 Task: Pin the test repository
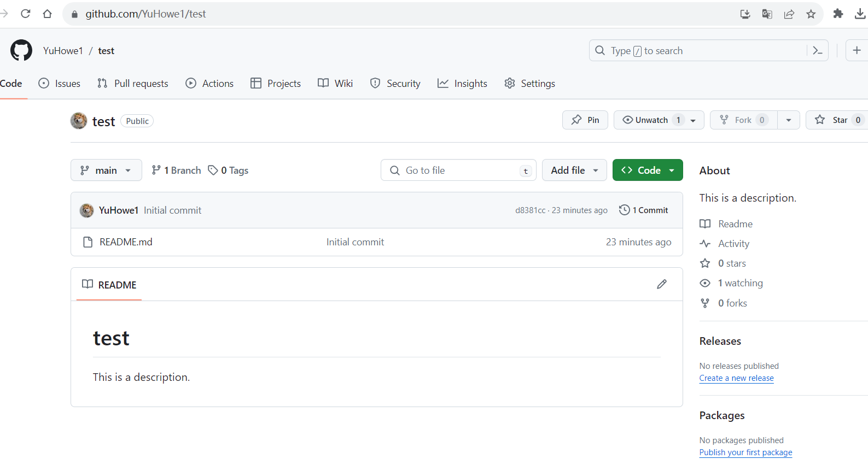(x=585, y=120)
